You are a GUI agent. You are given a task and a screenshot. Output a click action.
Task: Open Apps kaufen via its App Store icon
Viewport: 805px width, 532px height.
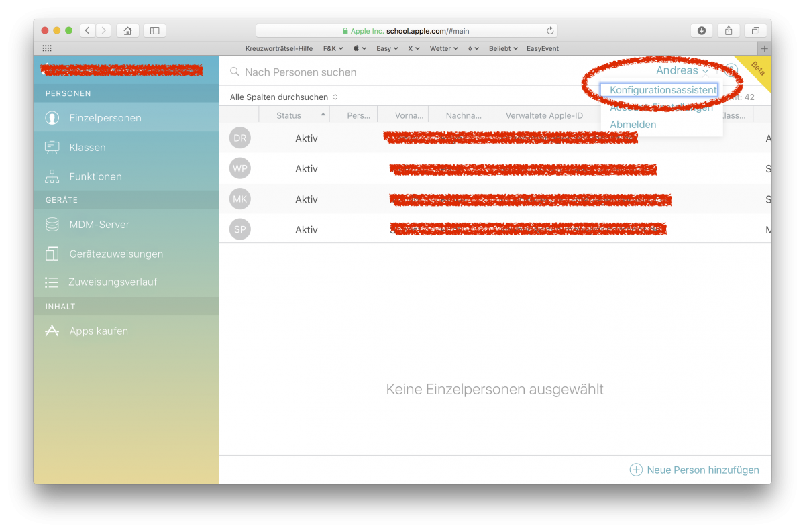[x=52, y=331]
